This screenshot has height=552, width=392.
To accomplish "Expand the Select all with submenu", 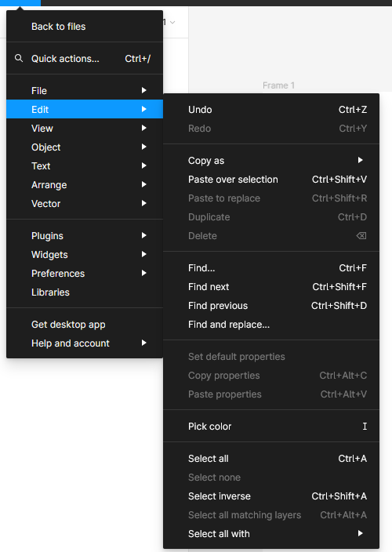I will tap(271, 534).
